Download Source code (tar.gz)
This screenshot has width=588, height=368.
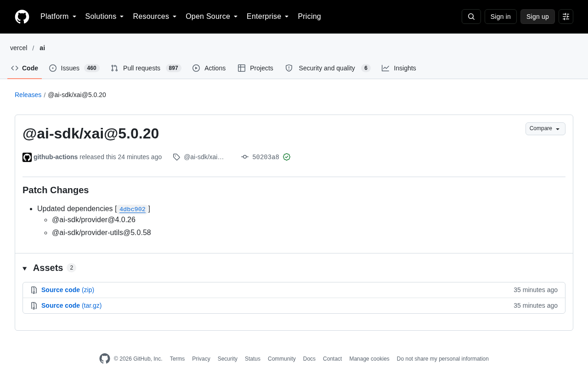[x=71, y=305]
